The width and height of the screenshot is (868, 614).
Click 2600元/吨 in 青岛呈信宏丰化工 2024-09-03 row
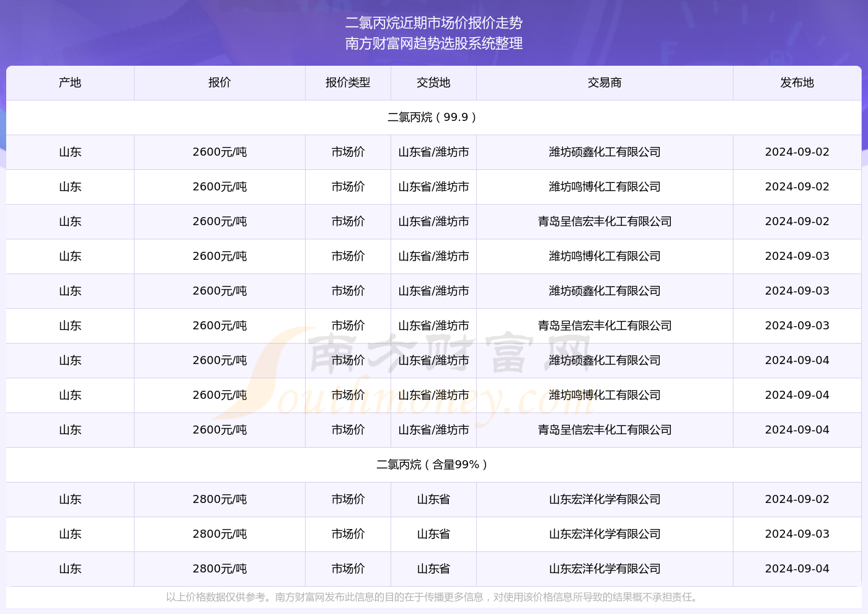point(219,326)
